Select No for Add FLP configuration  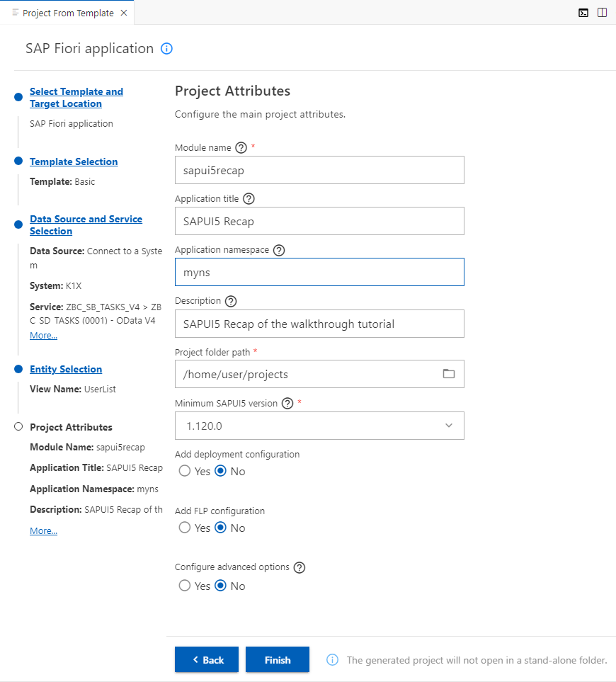click(x=221, y=528)
